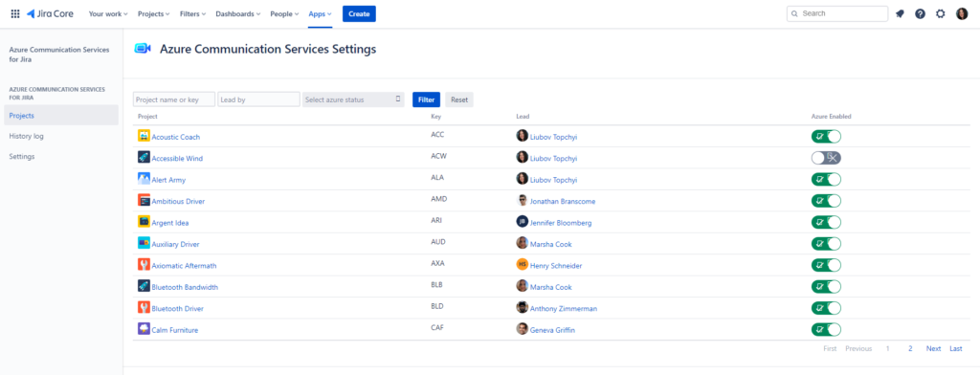This screenshot has height=375, width=980.
Task: Open the Apps dropdown menu
Action: pyautogui.click(x=320, y=13)
